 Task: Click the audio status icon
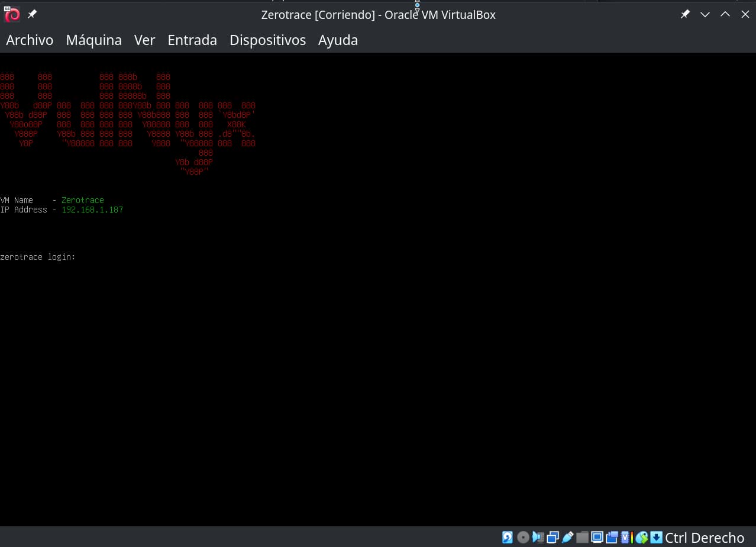[538, 537]
